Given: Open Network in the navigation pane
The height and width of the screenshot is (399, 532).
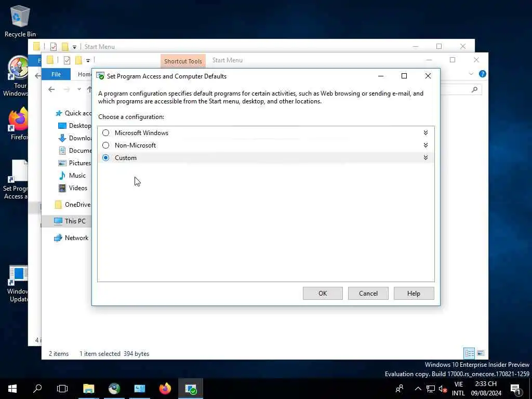Looking at the screenshot, I should [x=71, y=238].
